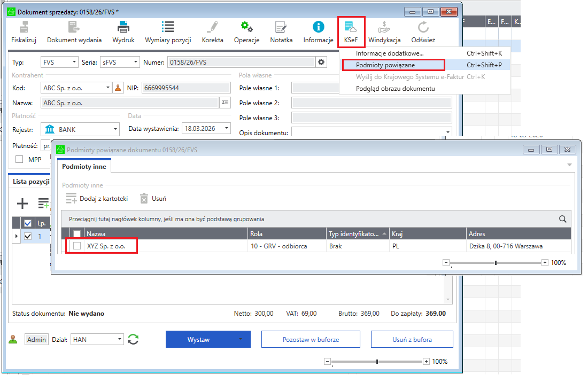588x375 pixels.
Task: Click the zoom slider in the Podmioty window
Action: [496, 262]
